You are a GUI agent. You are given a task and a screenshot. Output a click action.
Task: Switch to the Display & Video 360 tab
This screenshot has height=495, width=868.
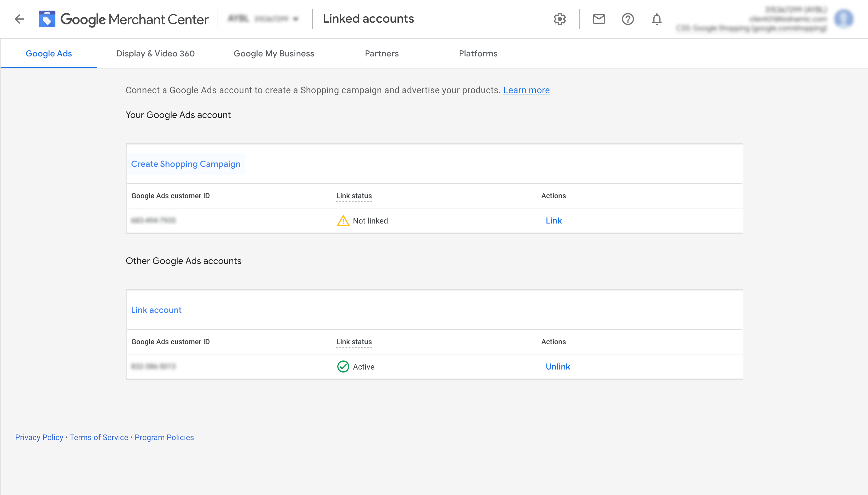[x=155, y=53]
